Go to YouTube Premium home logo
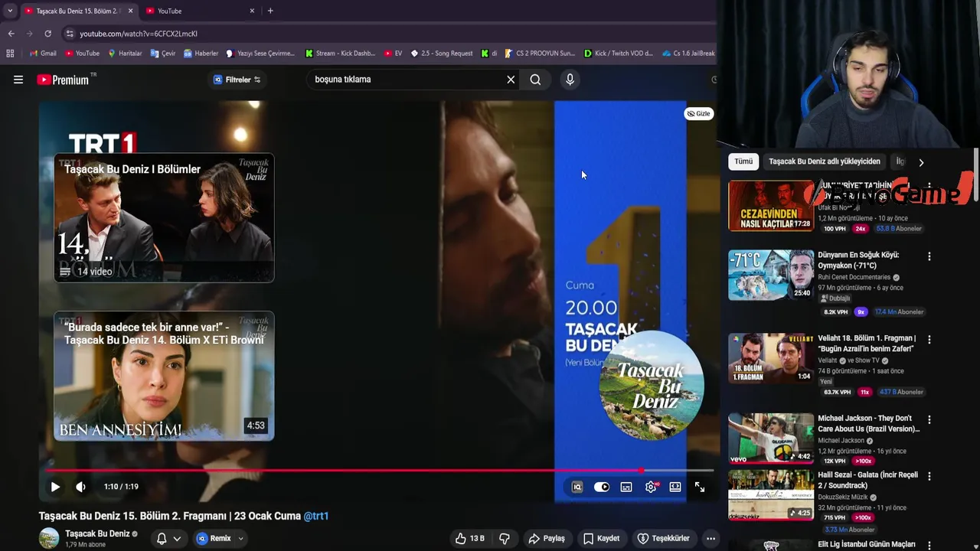The height and width of the screenshot is (551, 980). pyautogui.click(x=63, y=80)
